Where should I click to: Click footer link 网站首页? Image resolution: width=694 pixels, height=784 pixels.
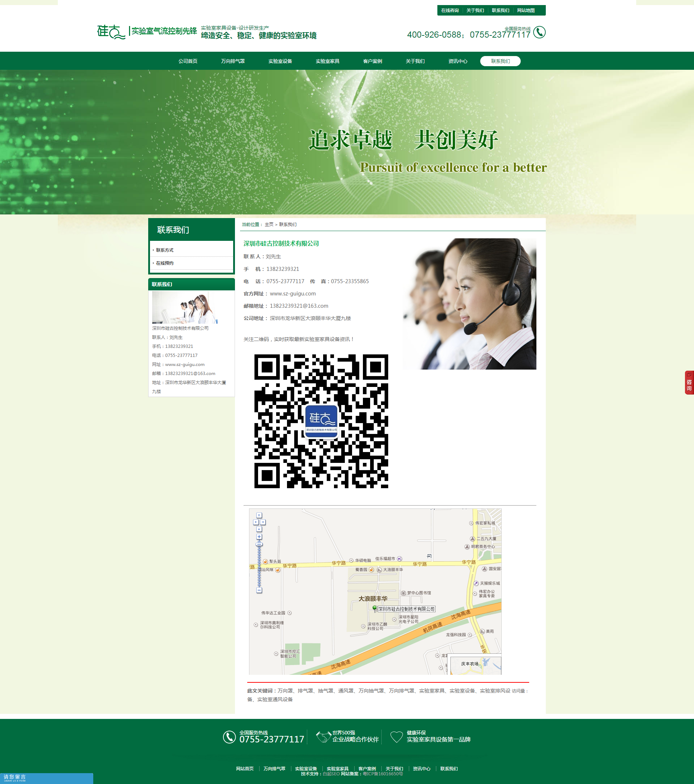click(245, 769)
